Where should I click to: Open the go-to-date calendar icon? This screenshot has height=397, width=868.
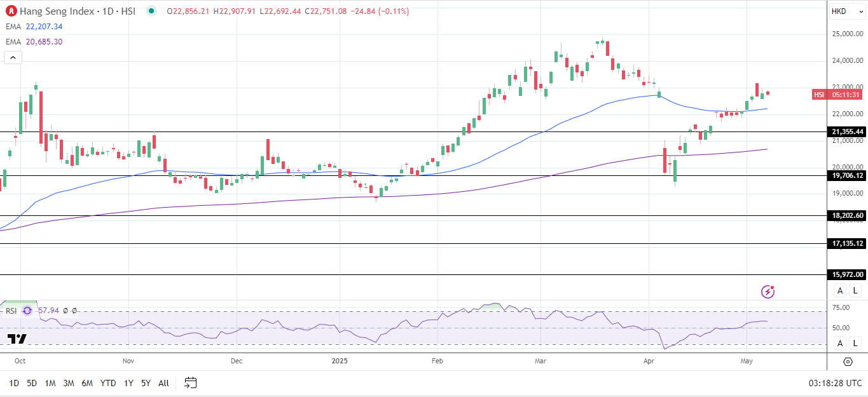click(x=191, y=382)
